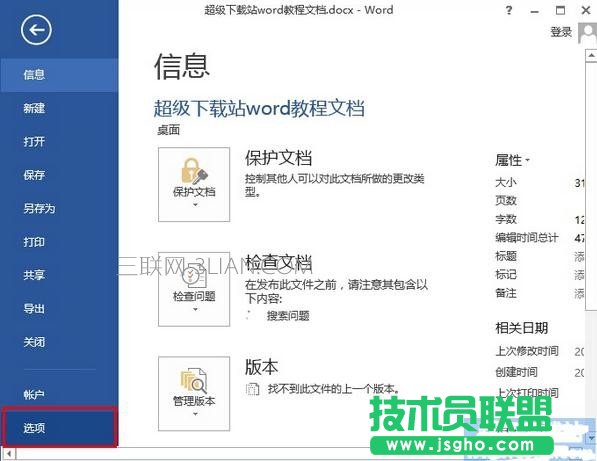Click the vertical scrollbar up arrow
The width and height of the screenshot is (597, 461).
(591, 56)
